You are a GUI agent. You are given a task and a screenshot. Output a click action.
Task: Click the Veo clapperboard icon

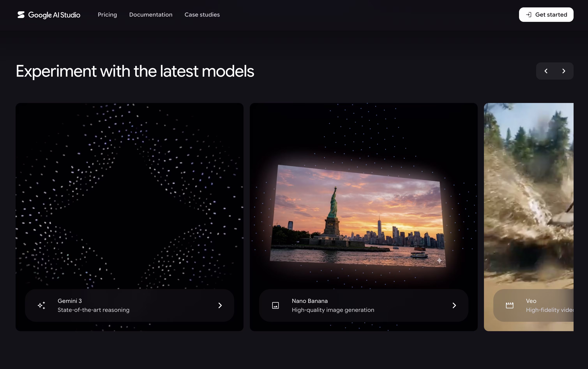click(509, 305)
